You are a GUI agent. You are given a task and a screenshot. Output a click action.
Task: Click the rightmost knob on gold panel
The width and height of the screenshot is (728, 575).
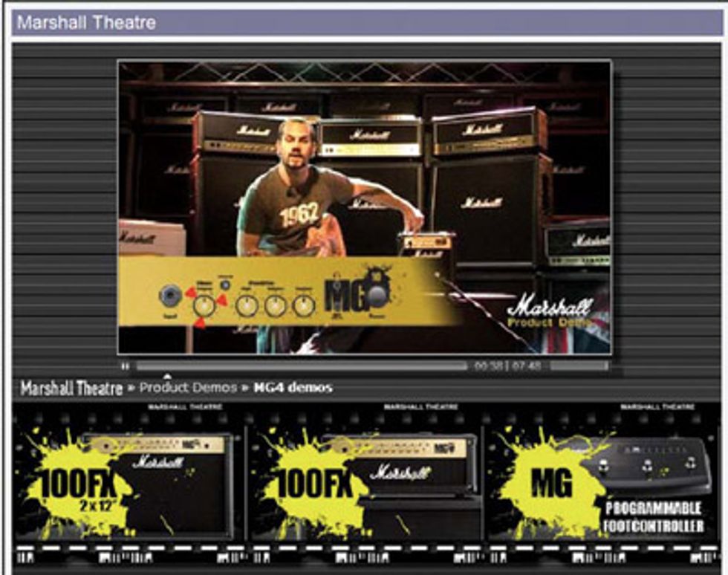(x=303, y=305)
